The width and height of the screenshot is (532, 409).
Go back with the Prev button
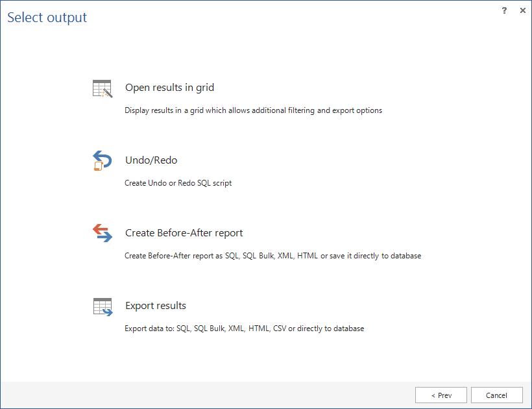pyautogui.click(x=441, y=395)
